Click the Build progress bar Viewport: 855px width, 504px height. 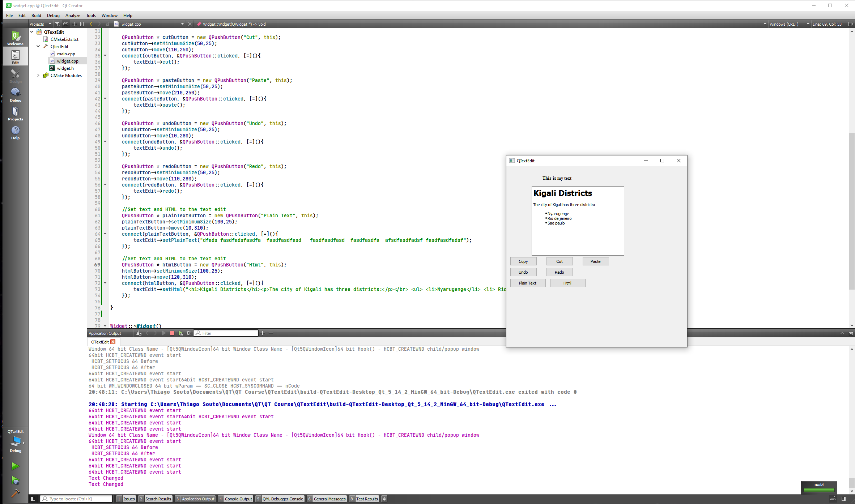tap(819, 490)
